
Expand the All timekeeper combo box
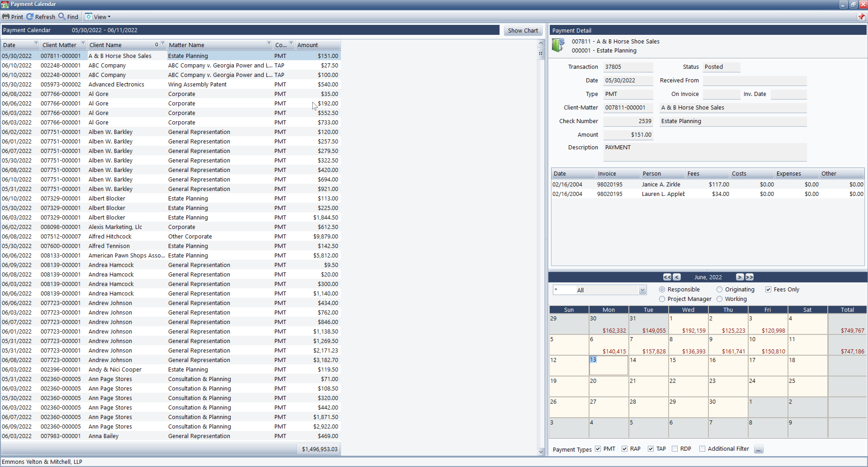tap(643, 290)
